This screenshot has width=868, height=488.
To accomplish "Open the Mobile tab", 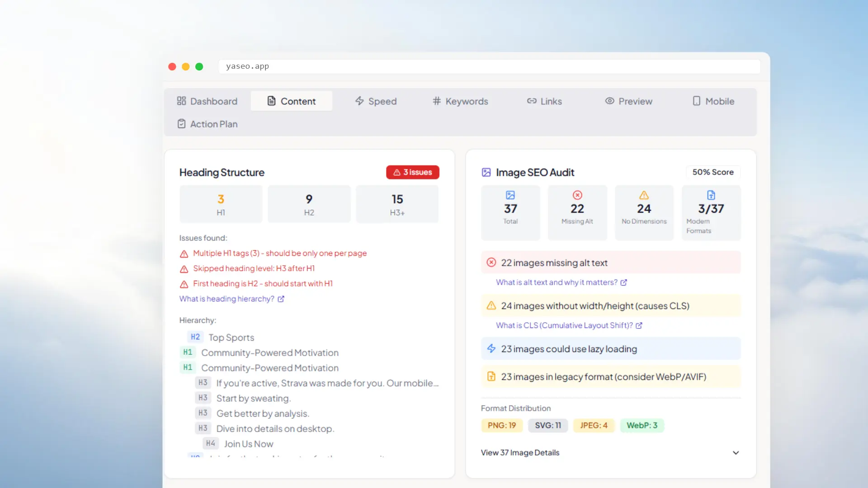I will click(713, 101).
